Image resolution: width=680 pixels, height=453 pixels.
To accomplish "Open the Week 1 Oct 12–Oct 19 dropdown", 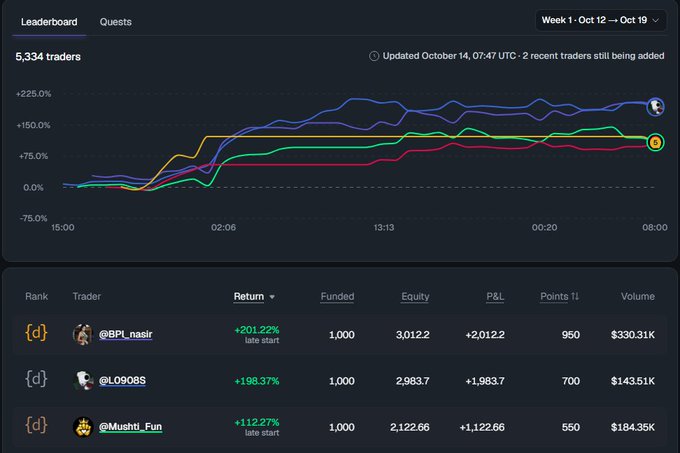I will coord(601,20).
